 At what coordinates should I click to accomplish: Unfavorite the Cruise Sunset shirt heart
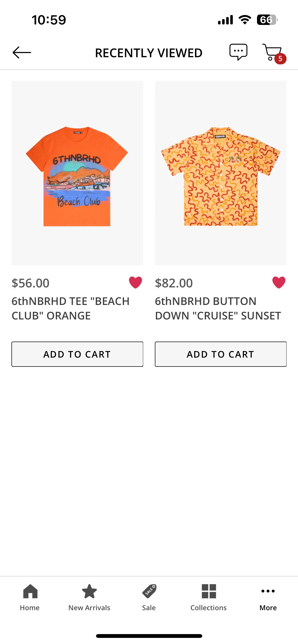pos(279,283)
